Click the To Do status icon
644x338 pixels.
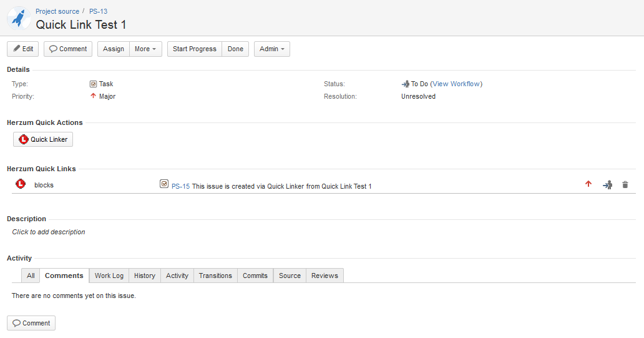pos(406,84)
